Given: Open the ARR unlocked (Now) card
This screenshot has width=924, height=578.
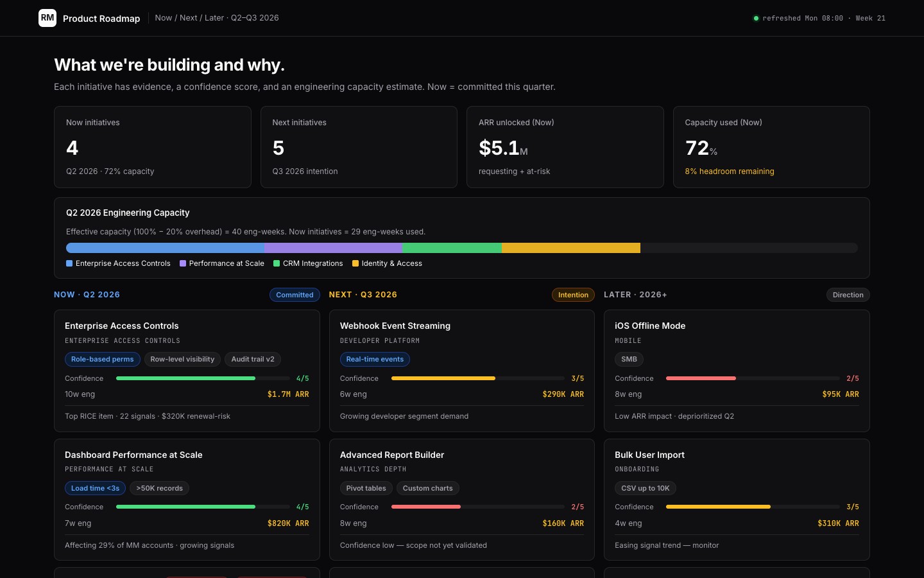Looking at the screenshot, I should 565,147.
